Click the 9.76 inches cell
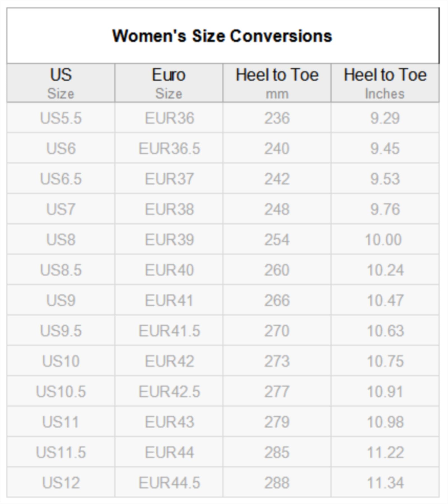The image size is (448, 504). click(385, 209)
